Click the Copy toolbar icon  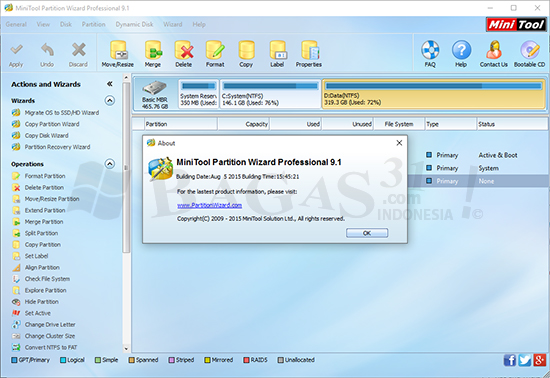point(246,50)
